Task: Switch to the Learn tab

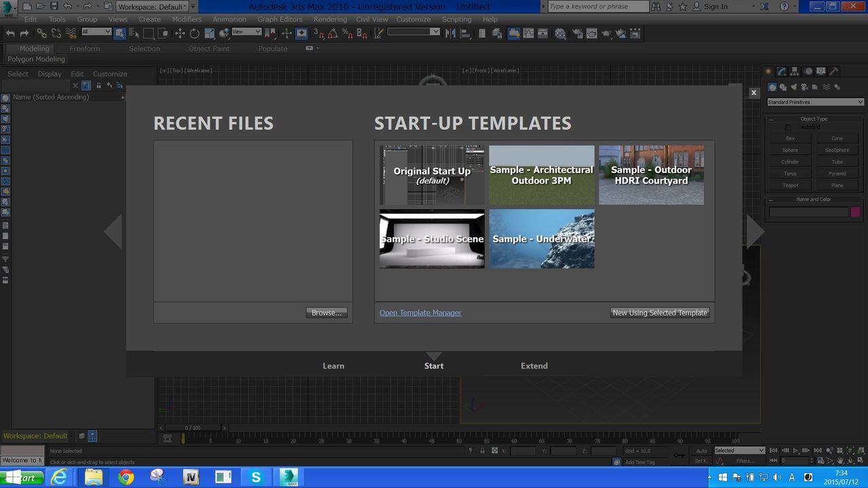Action: pos(333,366)
